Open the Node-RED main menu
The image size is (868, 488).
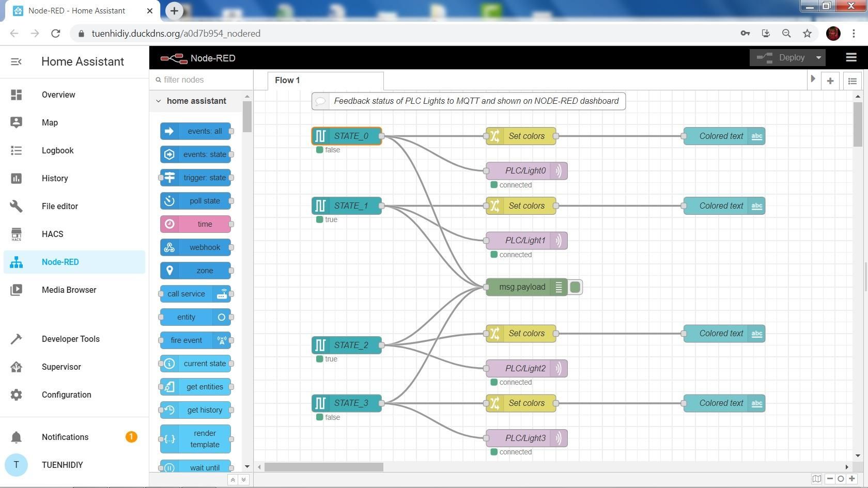(x=851, y=57)
